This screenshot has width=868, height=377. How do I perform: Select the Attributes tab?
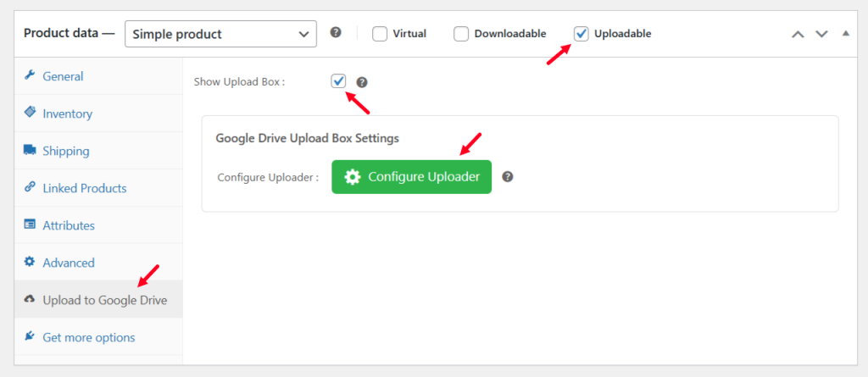click(98, 225)
